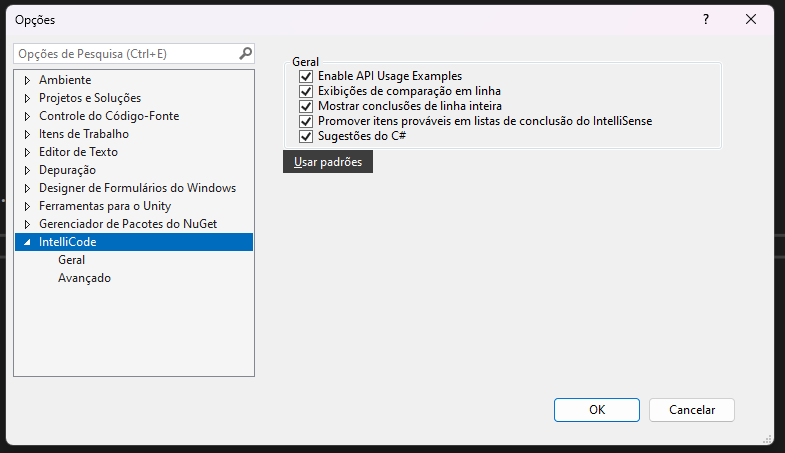
Task: Click the Usar padrões button
Action: point(328,162)
